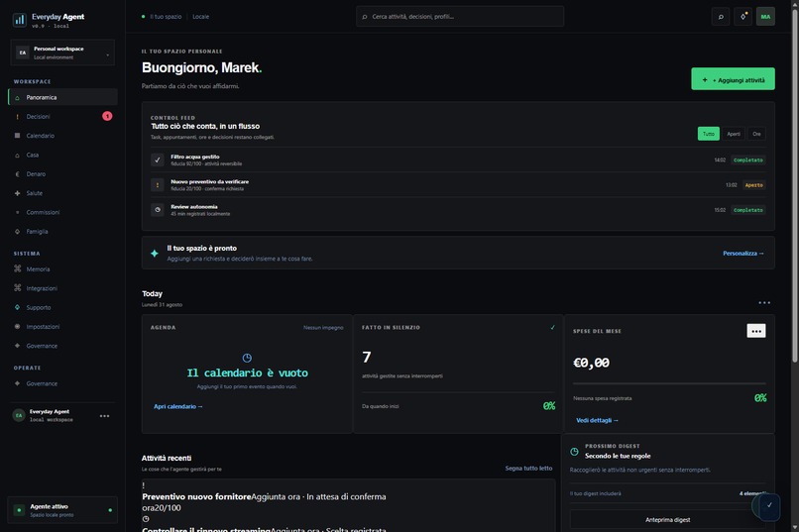The image size is (799, 532).
Task: Click the number 7 in Fatto in silenzio
Action: [x=367, y=357]
